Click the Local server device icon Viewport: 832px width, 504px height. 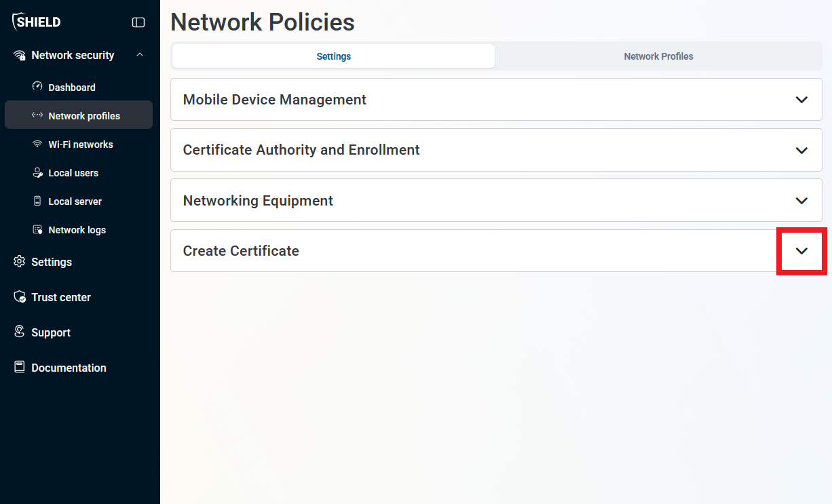pos(37,201)
